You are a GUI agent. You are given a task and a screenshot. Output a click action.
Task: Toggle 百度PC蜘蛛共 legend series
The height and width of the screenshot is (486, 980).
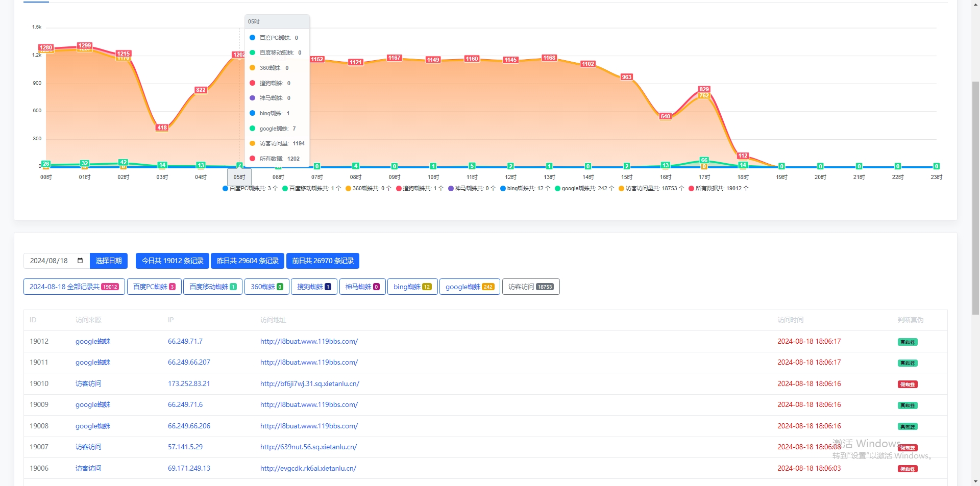tap(250, 189)
